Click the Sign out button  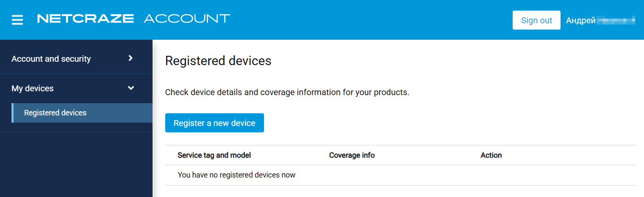536,20
